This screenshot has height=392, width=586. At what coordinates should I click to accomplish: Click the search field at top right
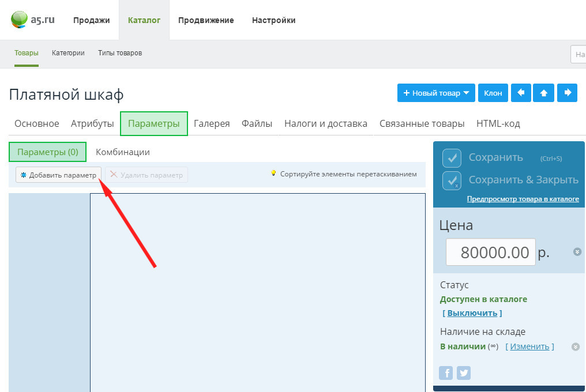point(578,55)
